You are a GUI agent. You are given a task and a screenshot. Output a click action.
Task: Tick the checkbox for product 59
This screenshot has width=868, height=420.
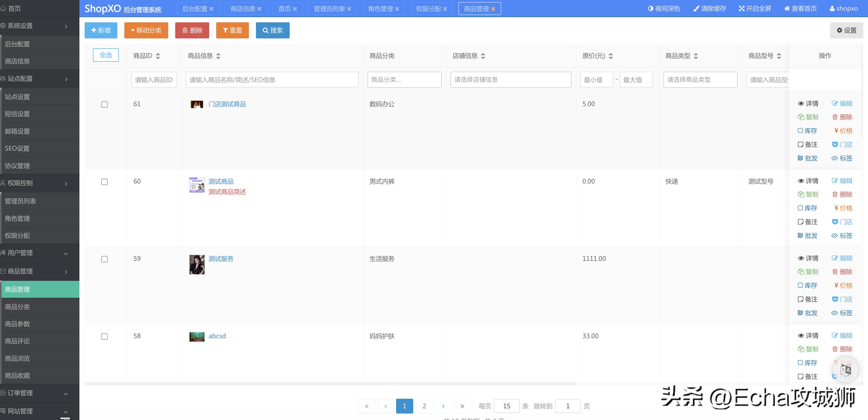pyautogui.click(x=104, y=259)
